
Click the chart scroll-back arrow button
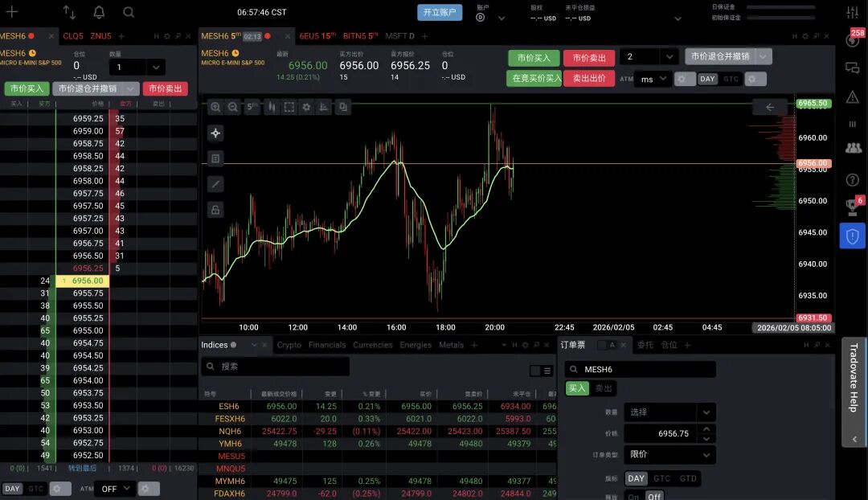tap(769, 107)
